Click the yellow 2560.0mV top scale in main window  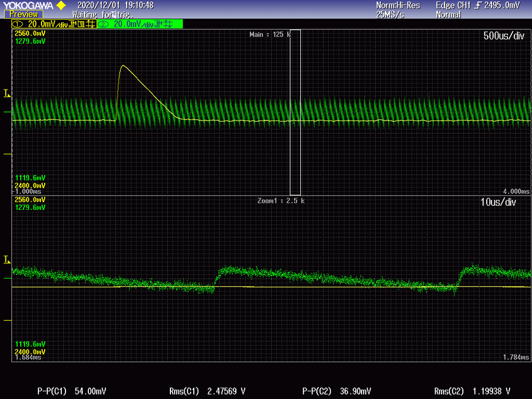30,33
